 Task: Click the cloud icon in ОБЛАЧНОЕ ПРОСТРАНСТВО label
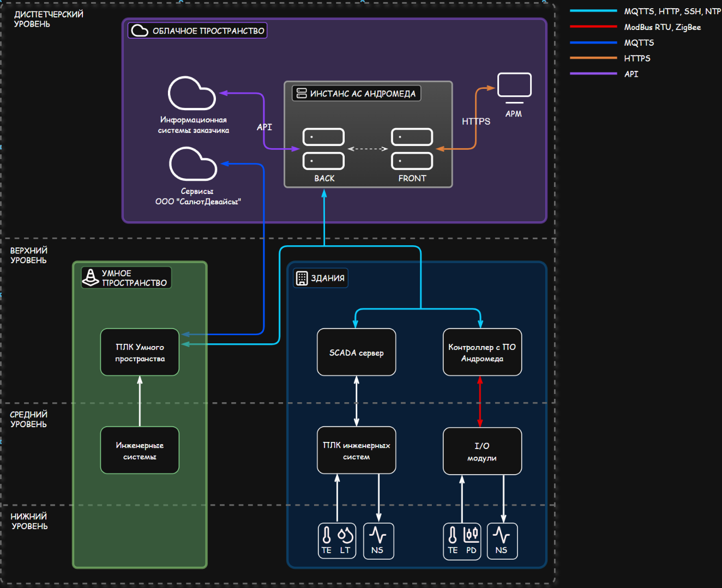[x=140, y=31]
